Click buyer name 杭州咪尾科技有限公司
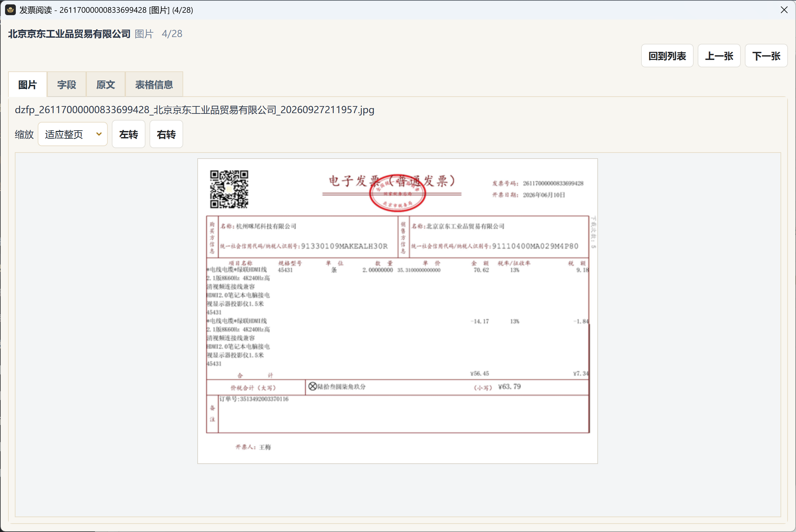Viewport: 796px width, 532px height. pos(266,226)
